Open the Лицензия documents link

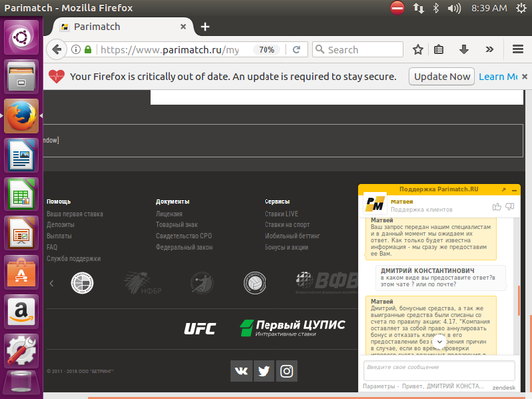pyautogui.click(x=169, y=214)
